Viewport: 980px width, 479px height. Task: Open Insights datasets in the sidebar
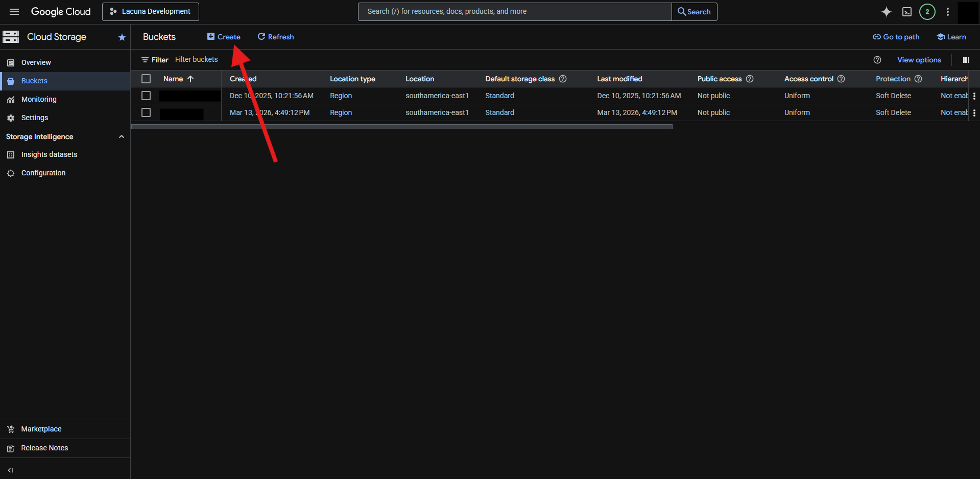[x=49, y=154]
